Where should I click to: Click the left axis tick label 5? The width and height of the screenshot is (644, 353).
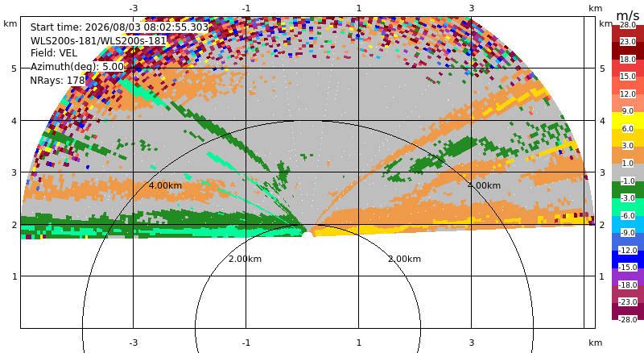(14, 69)
